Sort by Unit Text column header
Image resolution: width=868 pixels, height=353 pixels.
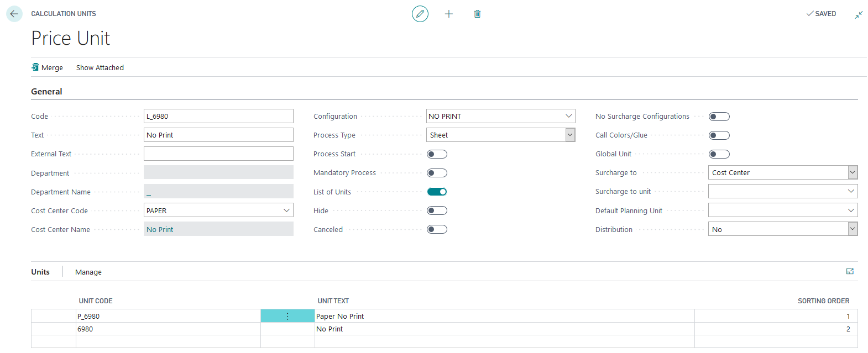tap(333, 301)
